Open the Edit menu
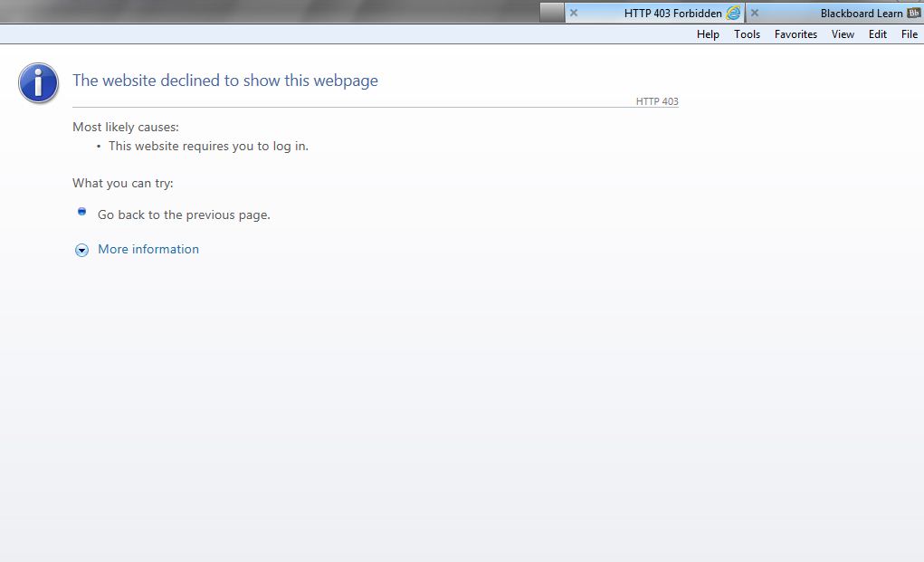The height and width of the screenshot is (562, 924). point(878,34)
